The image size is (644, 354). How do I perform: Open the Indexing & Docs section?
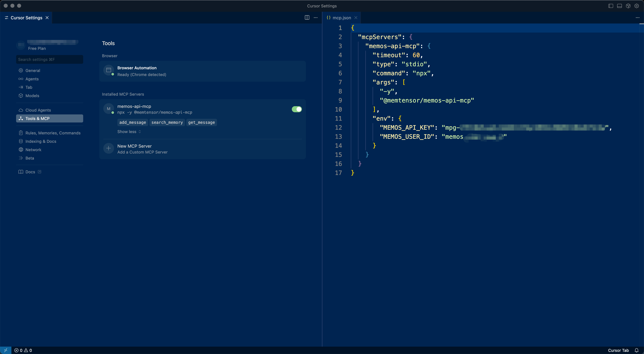pyautogui.click(x=41, y=141)
